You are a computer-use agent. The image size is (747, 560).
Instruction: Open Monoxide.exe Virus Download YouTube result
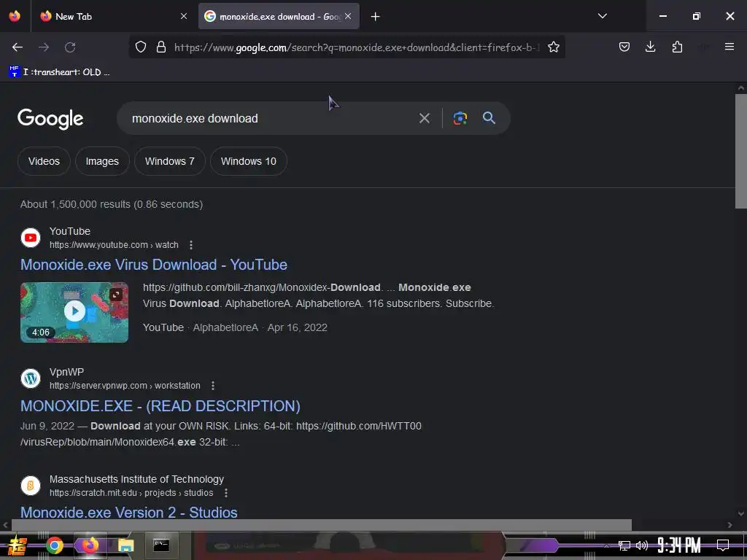153,265
